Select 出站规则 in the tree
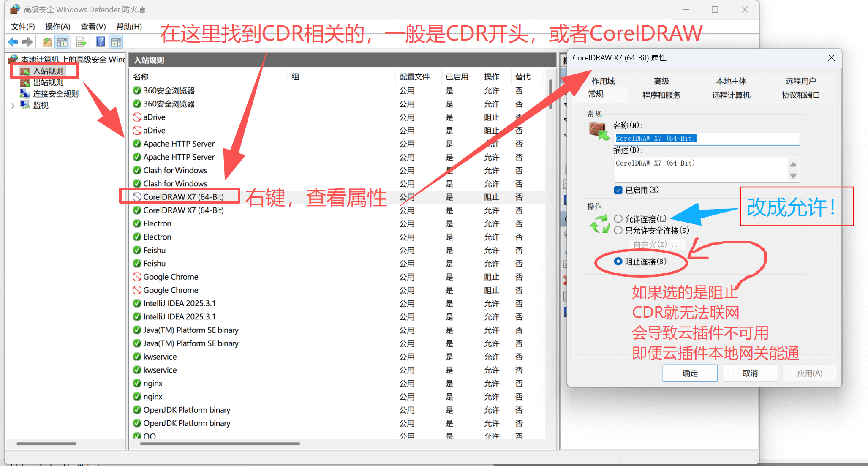Screen dimensions: 868x466 point(48,82)
